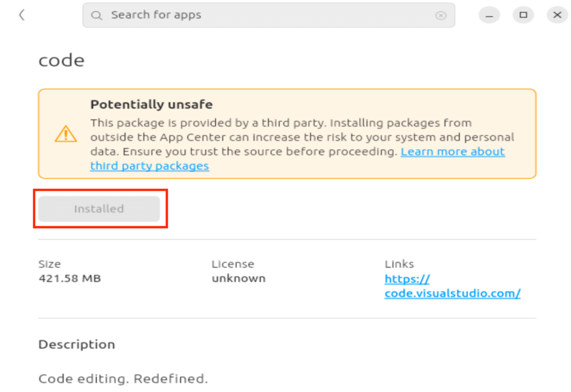Minimize the App Center window
The height and width of the screenshot is (392, 571).
pyautogui.click(x=489, y=15)
